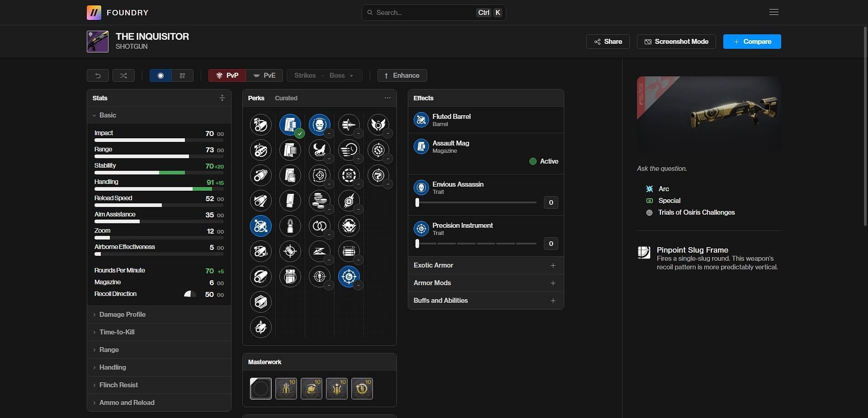Select the lightning Z-shaped perk icon
The image size is (868, 418).
[320, 251]
